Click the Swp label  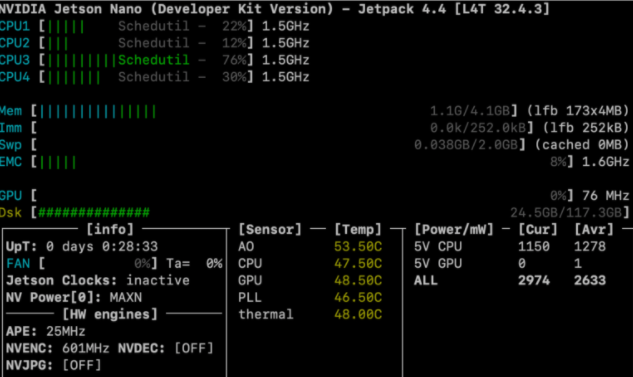coord(11,145)
